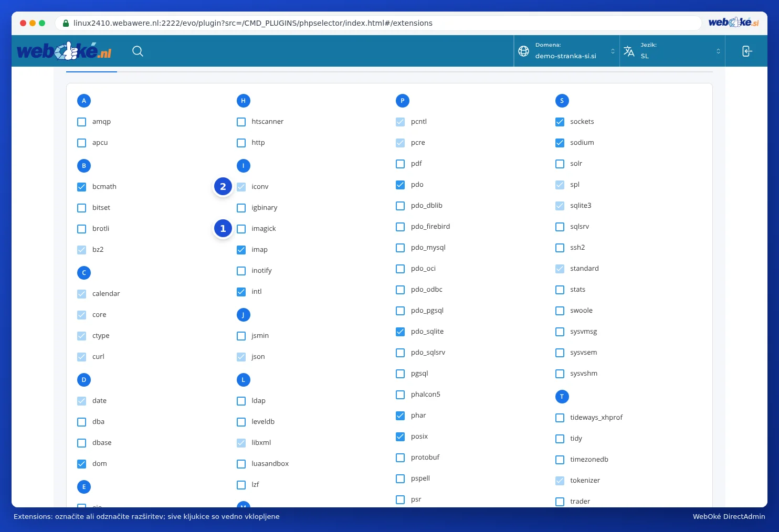The image size is (779, 532).
Task: Click the 'protobuf' label
Action: (425, 457)
